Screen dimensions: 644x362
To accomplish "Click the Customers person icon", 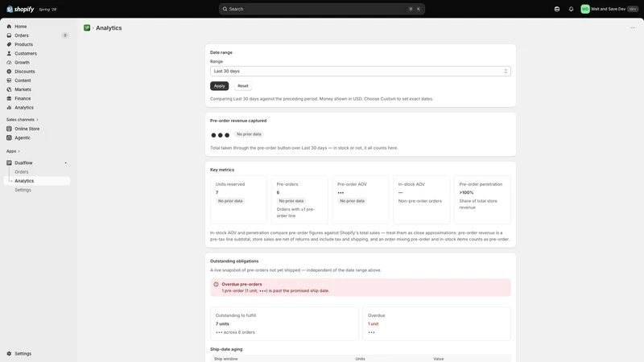I will tap(9, 53).
